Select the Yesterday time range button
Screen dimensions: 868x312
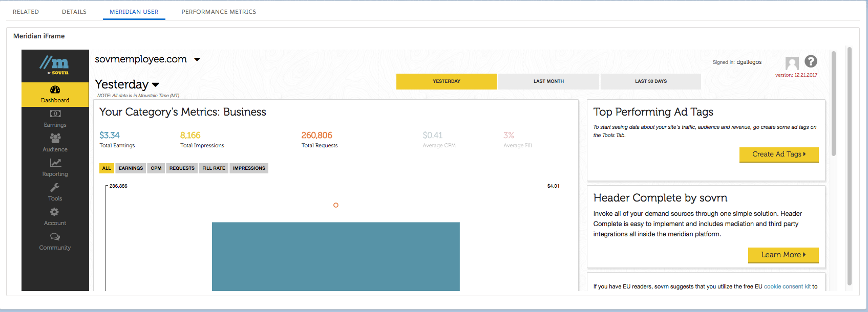pyautogui.click(x=447, y=81)
